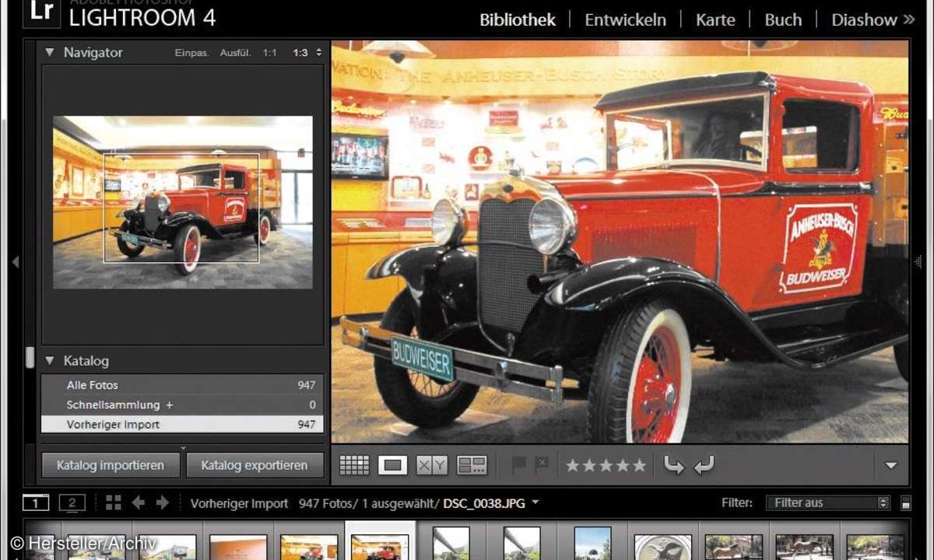Toggle filter switch beside Filter aus
Image resolution: width=934 pixels, height=560 pixels.
coord(906,503)
